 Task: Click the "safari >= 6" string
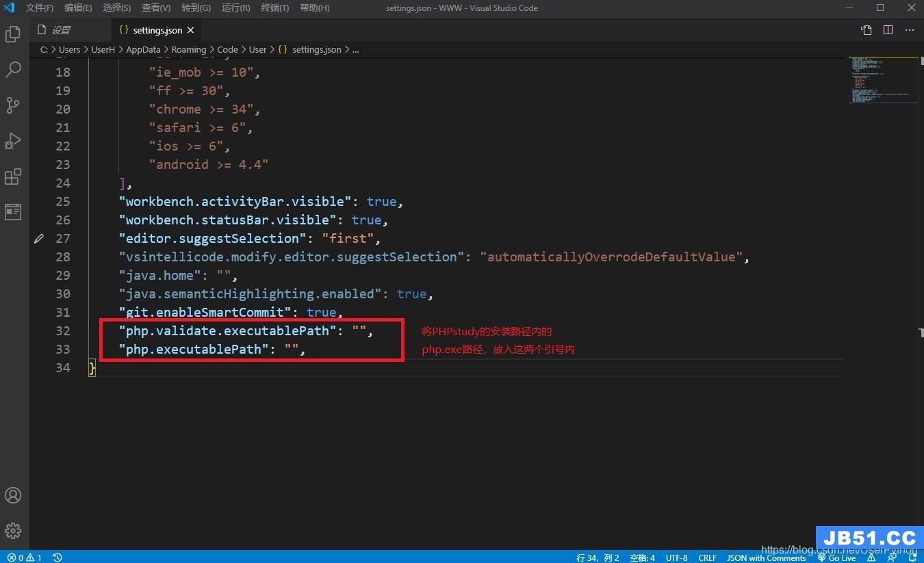[x=198, y=128]
